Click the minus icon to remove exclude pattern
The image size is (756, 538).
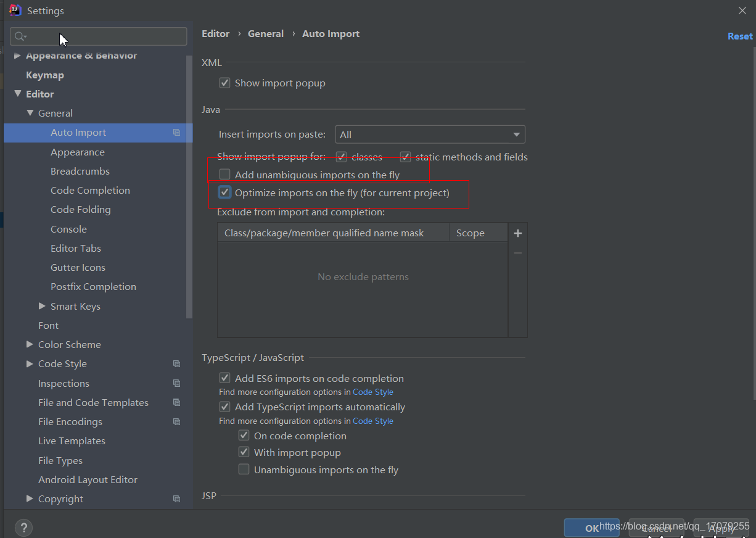[x=518, y=253]
